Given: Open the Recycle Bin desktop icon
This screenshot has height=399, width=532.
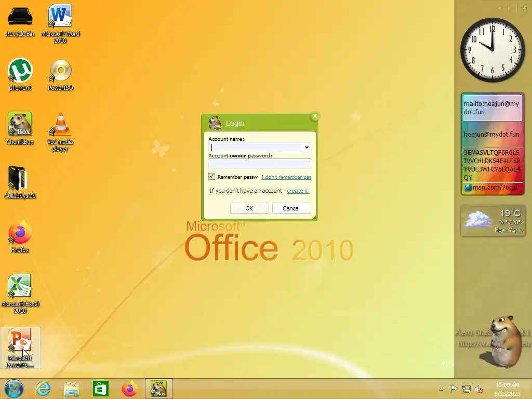Looking at the screenshot, I should tap(20, 21).
